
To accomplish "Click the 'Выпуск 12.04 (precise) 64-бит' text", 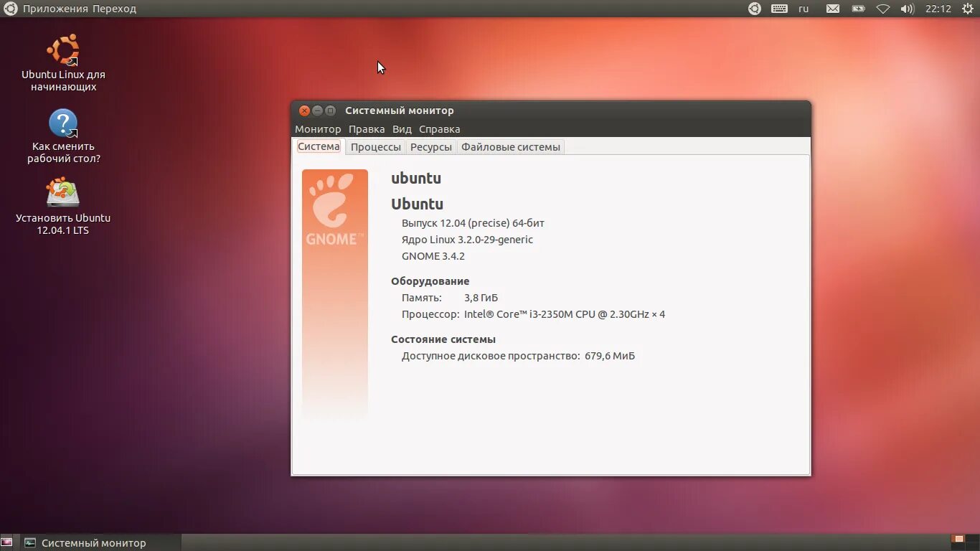I will 473,223.
